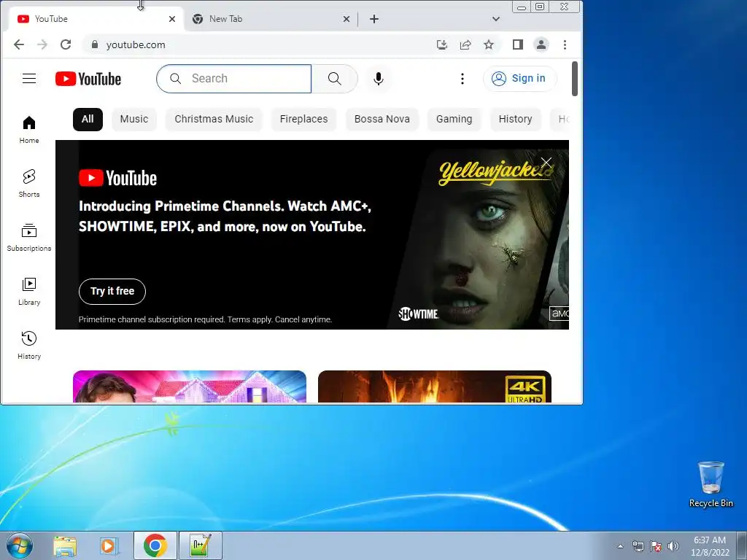The height and width of the screenshot is (560, 747).
Task: Open Subscriptions from the sidebar
Action: tap(29, 238)
